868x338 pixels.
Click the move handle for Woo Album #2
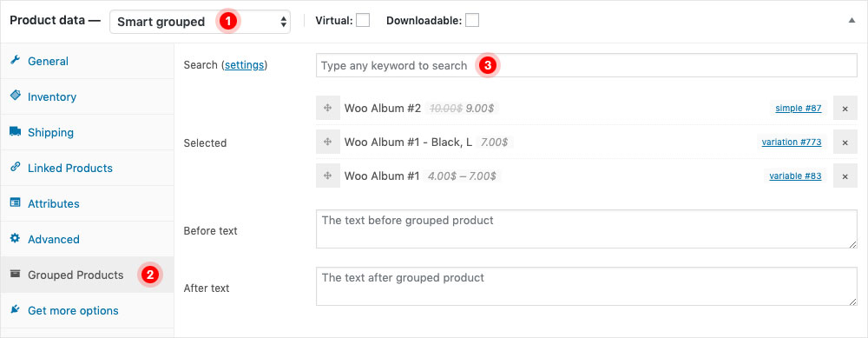coord(328,108)
